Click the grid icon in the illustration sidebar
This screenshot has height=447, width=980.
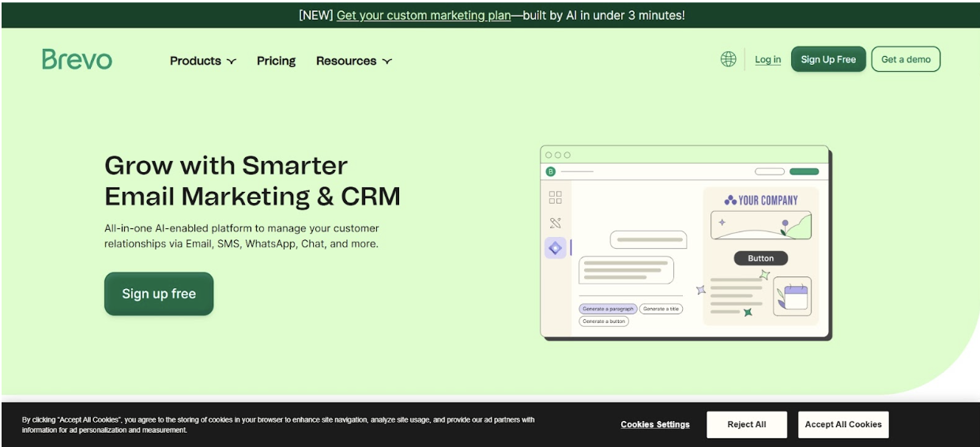pos(555,197)
